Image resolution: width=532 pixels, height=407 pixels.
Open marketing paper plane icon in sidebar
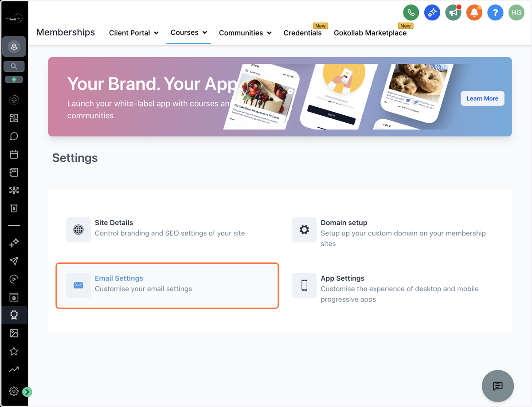point(14,261)
